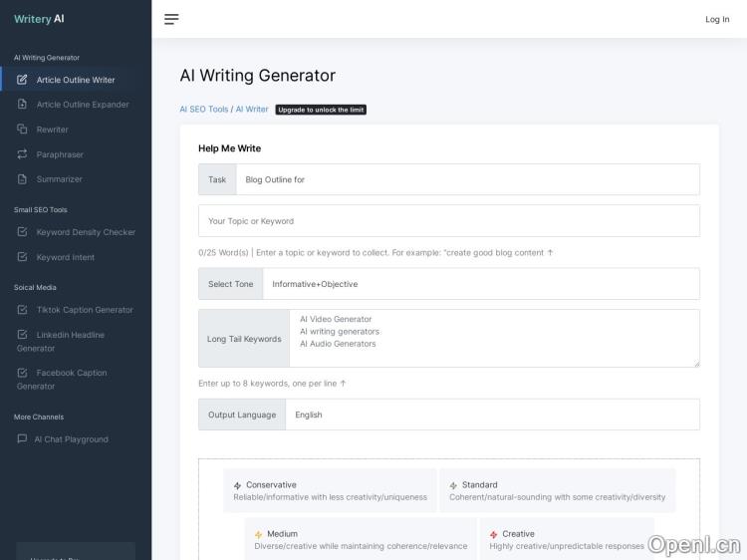
Task: Click the Paraphraser arrows icon
Action: click(x=22, y=154)
